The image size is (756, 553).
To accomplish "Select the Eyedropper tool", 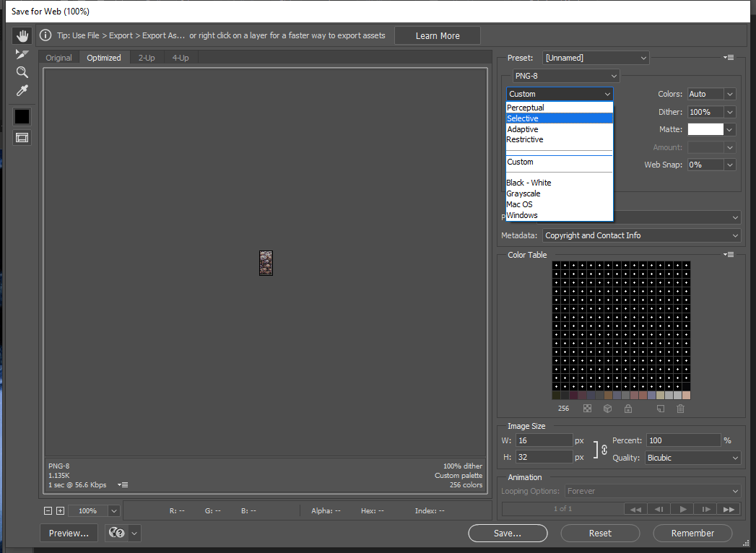I will [22, 91].
